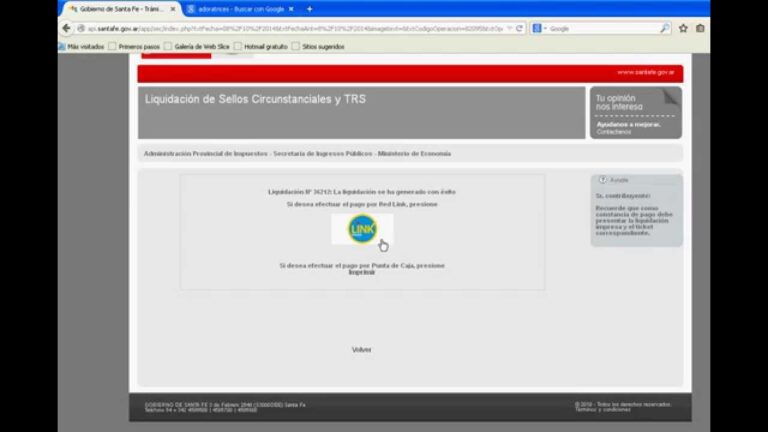Viewport: 768px width, 432px height.
Task: Switch to the Gobierno de Santa Fe tab
Action: tap(119, 9)
